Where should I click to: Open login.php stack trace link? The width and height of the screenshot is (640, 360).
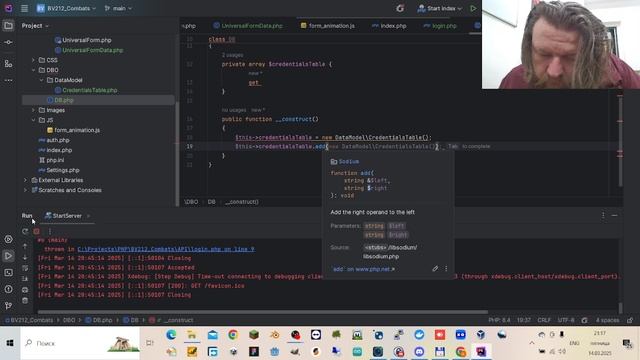(x=166, y=249)
